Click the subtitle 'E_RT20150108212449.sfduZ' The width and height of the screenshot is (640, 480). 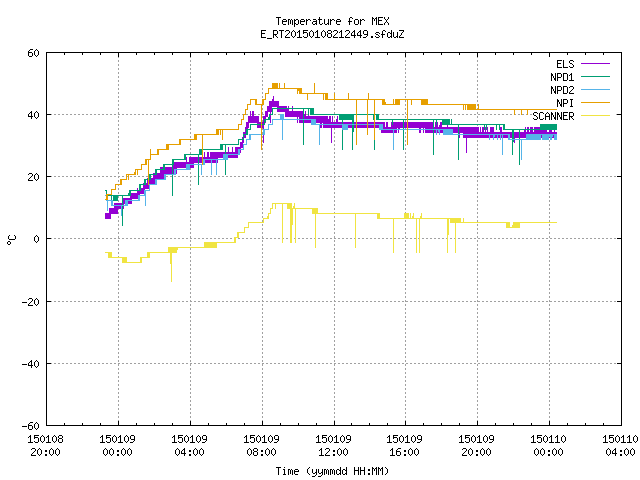(x=332, y=34)
